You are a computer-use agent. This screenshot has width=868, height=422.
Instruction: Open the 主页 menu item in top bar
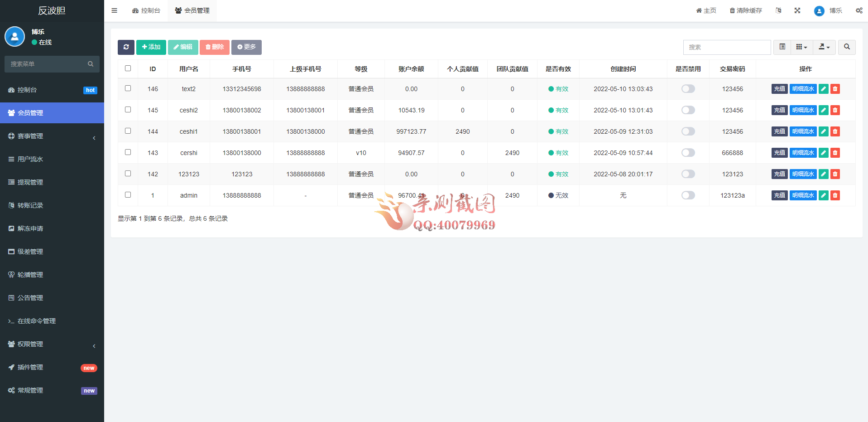(x=706, y=10)
